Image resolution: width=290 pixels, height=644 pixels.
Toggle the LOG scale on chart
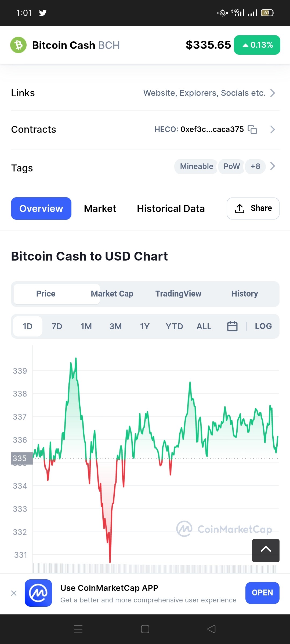263,326
